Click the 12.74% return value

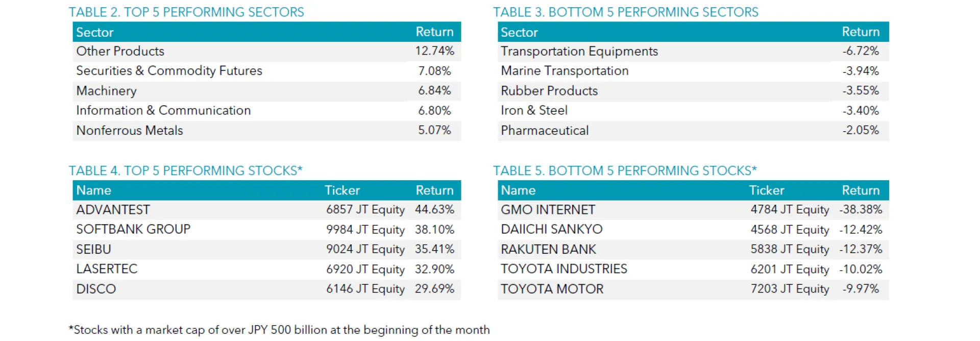(x=434, y=51)
